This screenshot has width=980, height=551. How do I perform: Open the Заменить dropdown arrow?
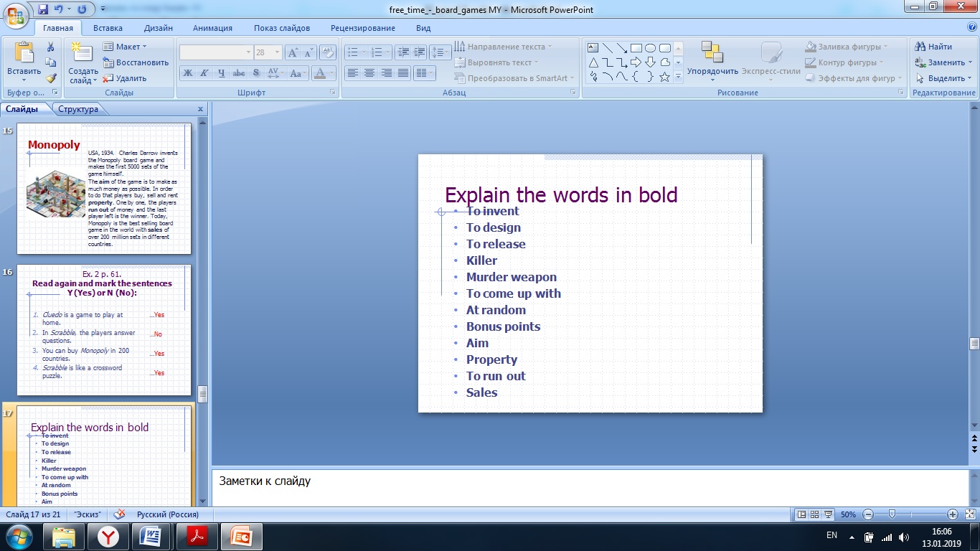[x=970, y=62]
